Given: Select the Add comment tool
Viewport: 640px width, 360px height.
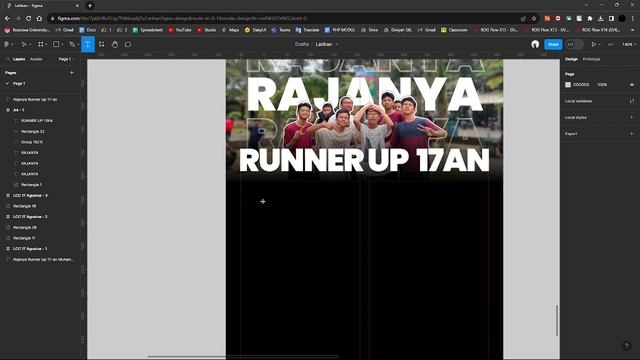Looking at the screenshot, I should [128, 44].
